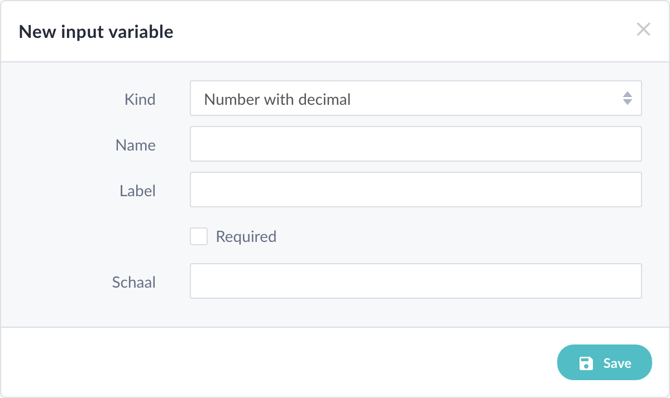Viewport: 670px width, 398px height.
Task: Click the 'Name' field label
Action: tap(135, 145)
